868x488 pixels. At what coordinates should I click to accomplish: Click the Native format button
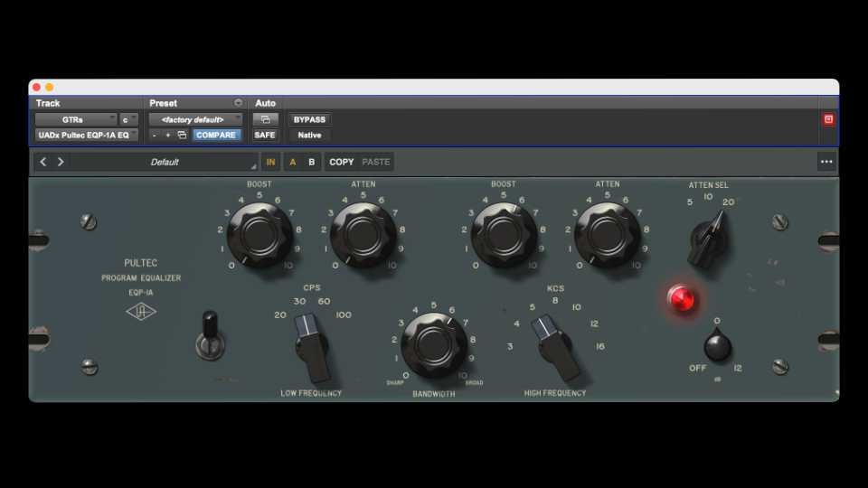tap(309, 135)
